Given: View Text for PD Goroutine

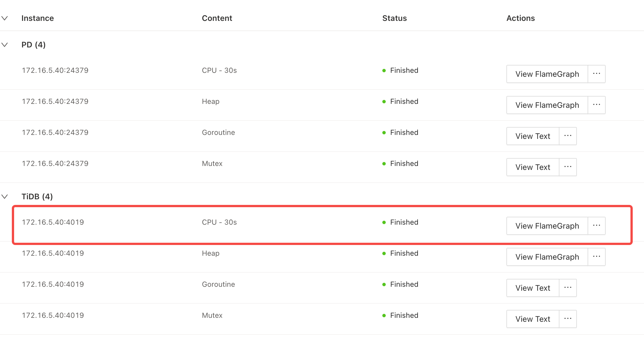Looking at the screenshot, I should 533,136.
